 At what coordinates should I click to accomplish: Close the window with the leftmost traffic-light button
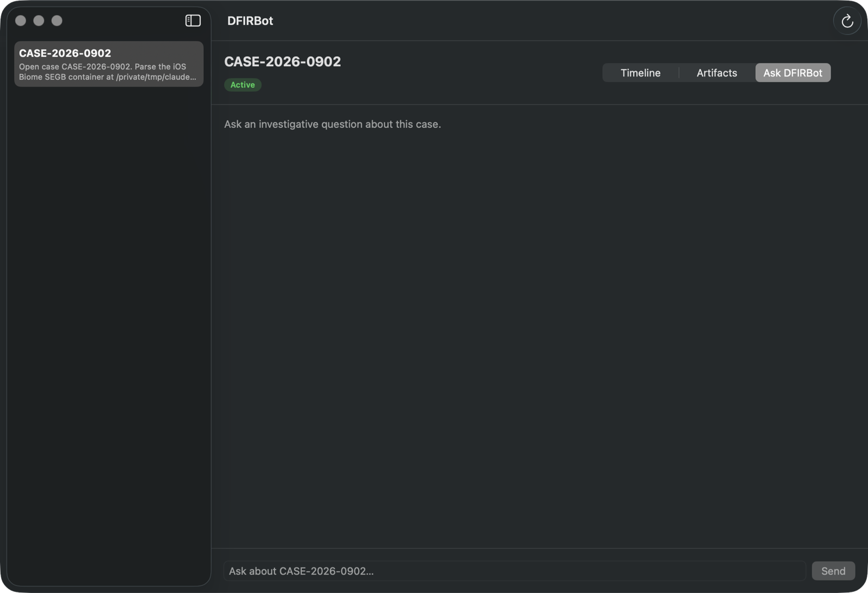tap(21, 21)
